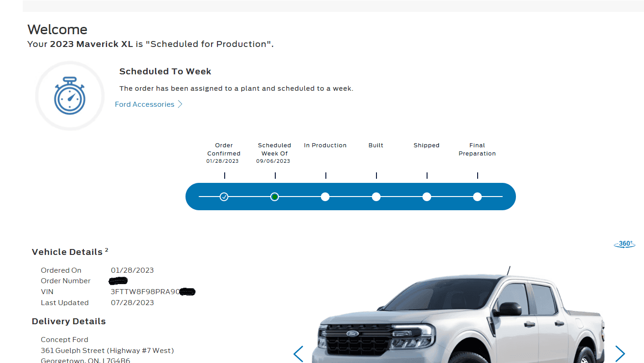Image resolution: width=644 pixels, height=363 pixels.
Task: Click the stopwatch Scheduled To Week icon
Action: (70, 96)
